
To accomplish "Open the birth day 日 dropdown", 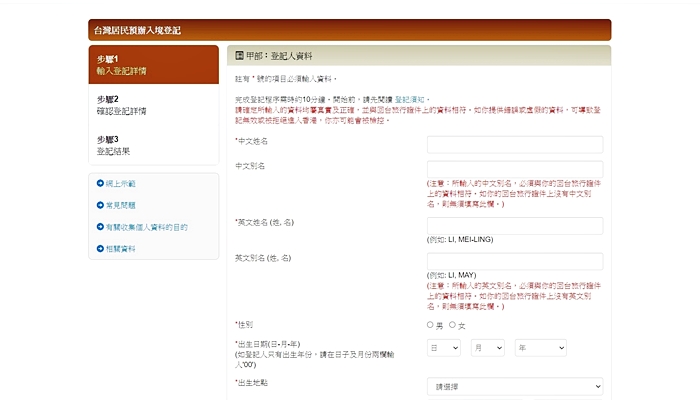I will pyautogui.click(x=444, y=347).
